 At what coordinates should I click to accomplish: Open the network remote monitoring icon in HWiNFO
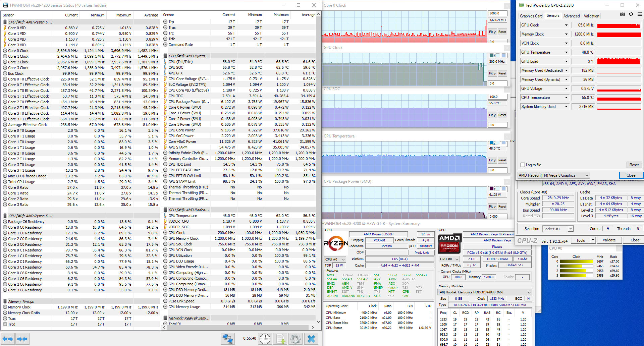[x=228, y=339]
